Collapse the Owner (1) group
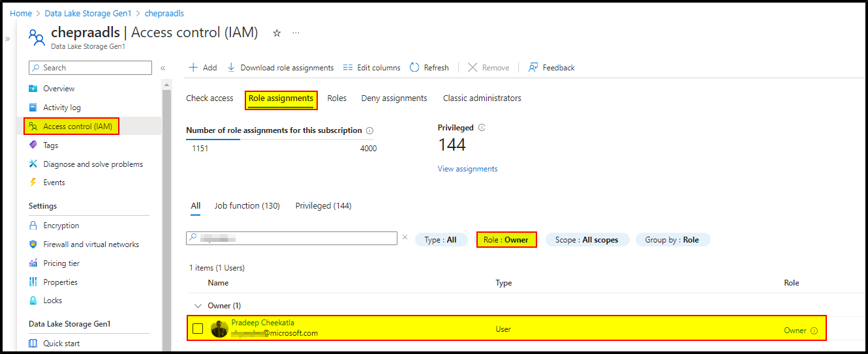Image resolution: width=868 pixels, height=354 pixels. [198, 306]
